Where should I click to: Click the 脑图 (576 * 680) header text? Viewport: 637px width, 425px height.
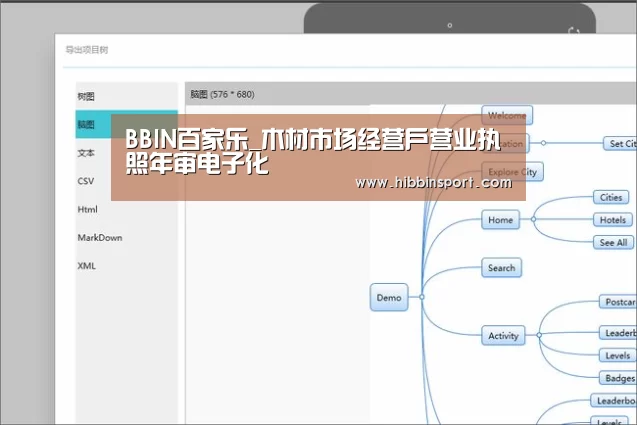[222, 94]
